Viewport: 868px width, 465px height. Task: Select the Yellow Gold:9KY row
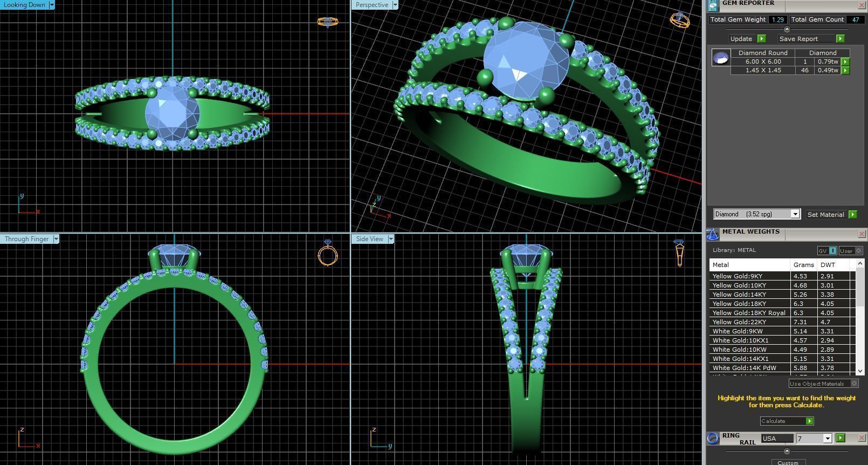[x=782, y=276]
